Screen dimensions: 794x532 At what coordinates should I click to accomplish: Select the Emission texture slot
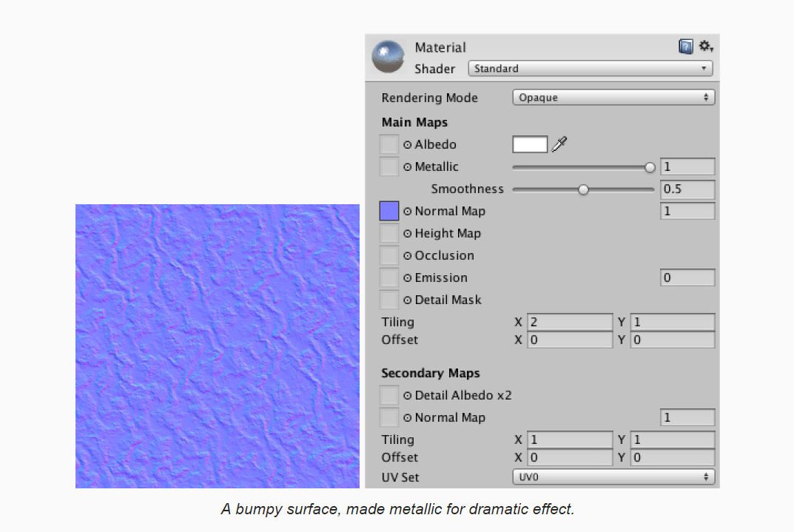click(x=389, y=277)
